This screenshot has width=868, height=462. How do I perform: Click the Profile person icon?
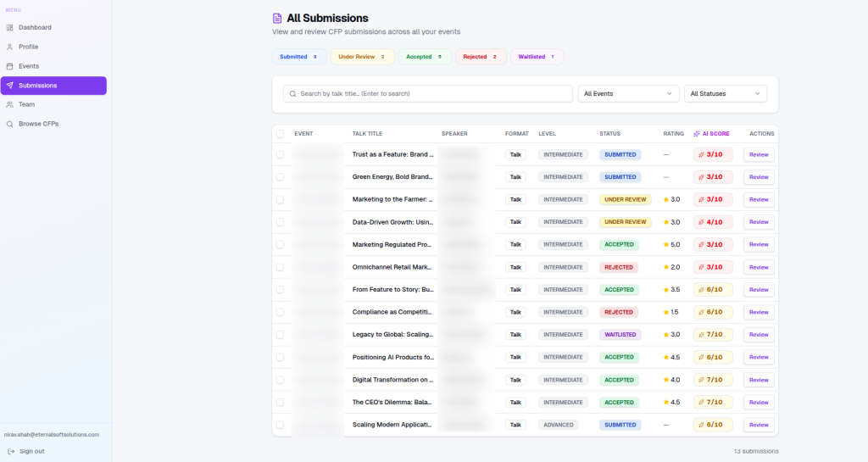tap(9, 47)
